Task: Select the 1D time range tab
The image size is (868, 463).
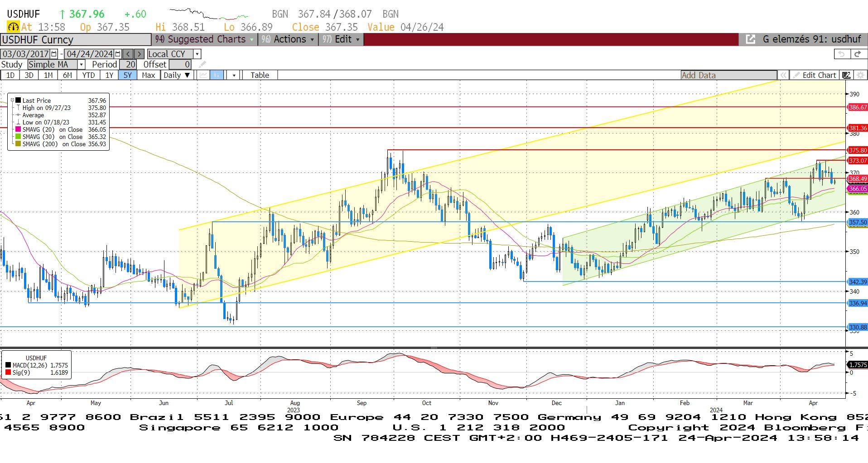Action: point(10,75)
